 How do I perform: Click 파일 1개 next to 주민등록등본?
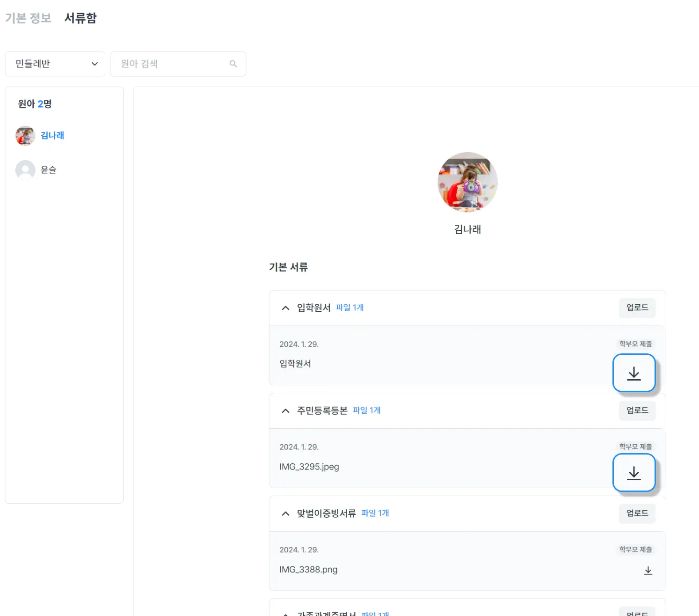367,411
